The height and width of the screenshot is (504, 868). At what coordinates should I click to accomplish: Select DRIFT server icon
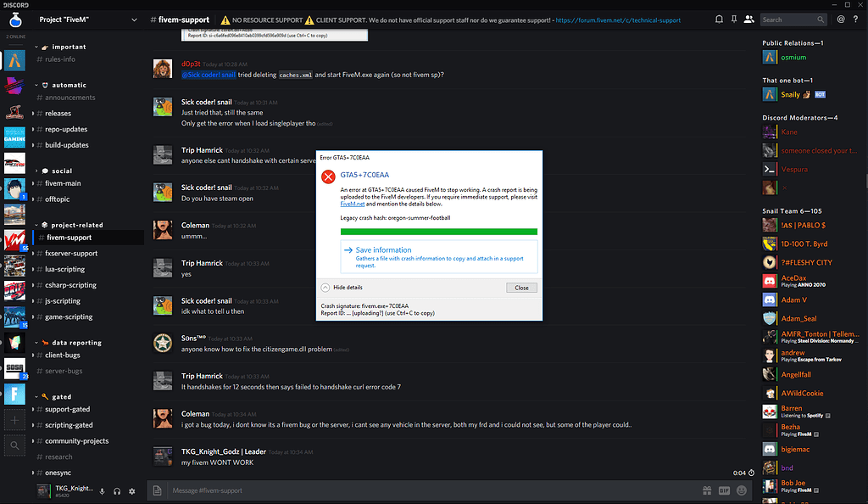15,291
